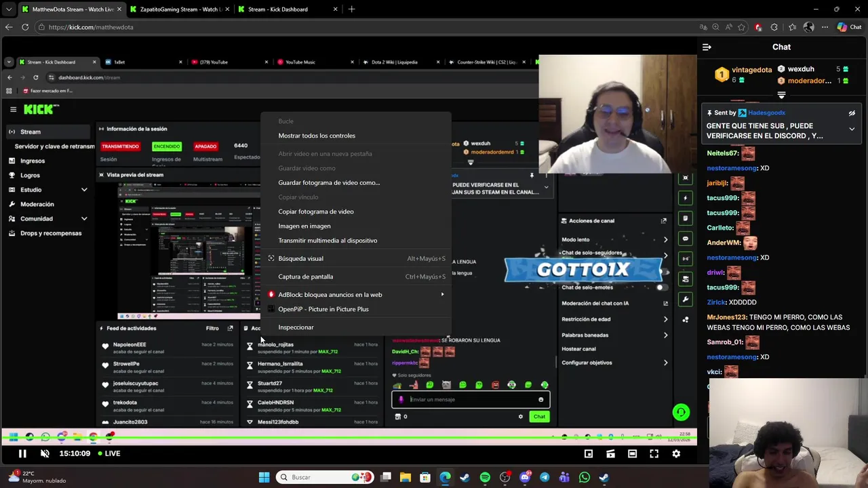
Task: Open Spotify from the taskbar
Action: click(x=485, y=477)
